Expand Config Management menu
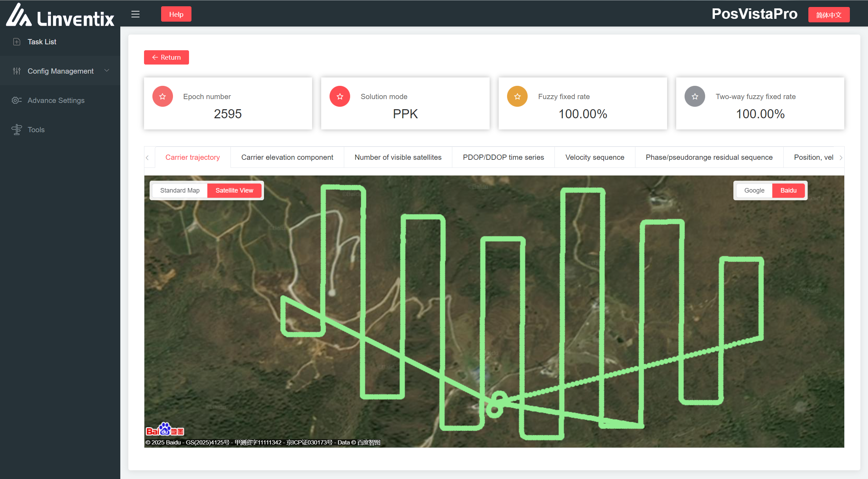Image resolution: width=868 pixels, height=479 pixels. pyautogui.click(x=60, y=71)
